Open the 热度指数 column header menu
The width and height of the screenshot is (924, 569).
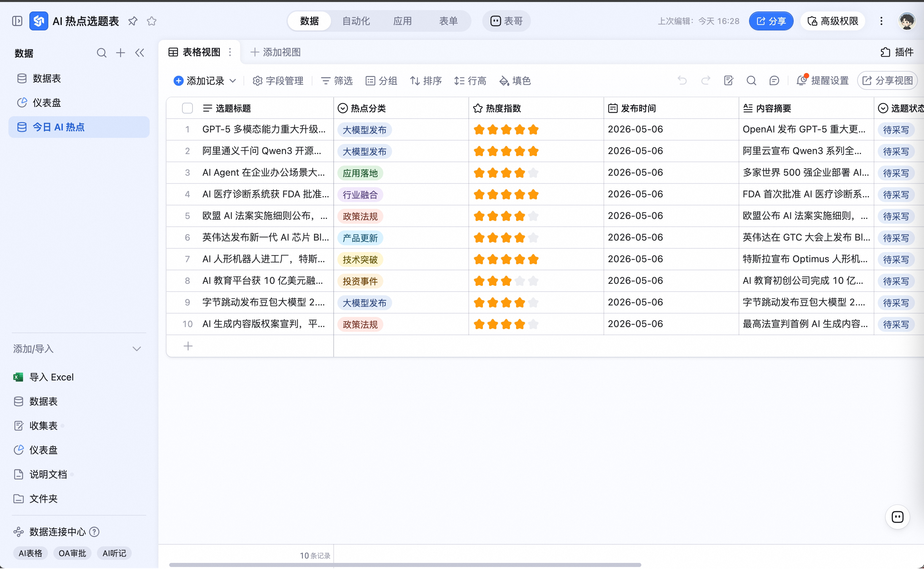pos(536,108)
